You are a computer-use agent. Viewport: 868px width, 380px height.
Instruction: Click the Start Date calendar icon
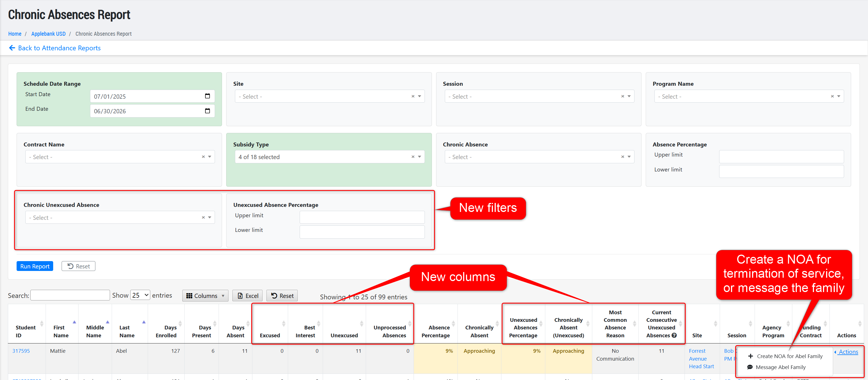coord(207,96)
